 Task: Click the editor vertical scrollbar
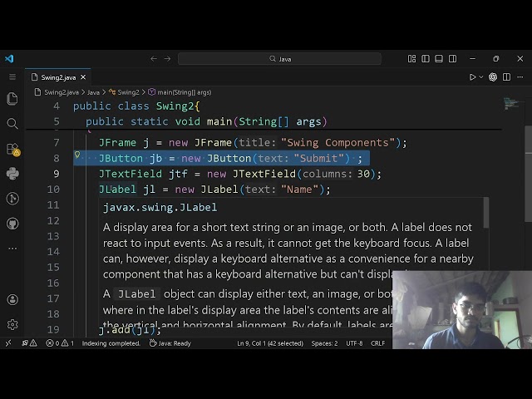(528, 173)
